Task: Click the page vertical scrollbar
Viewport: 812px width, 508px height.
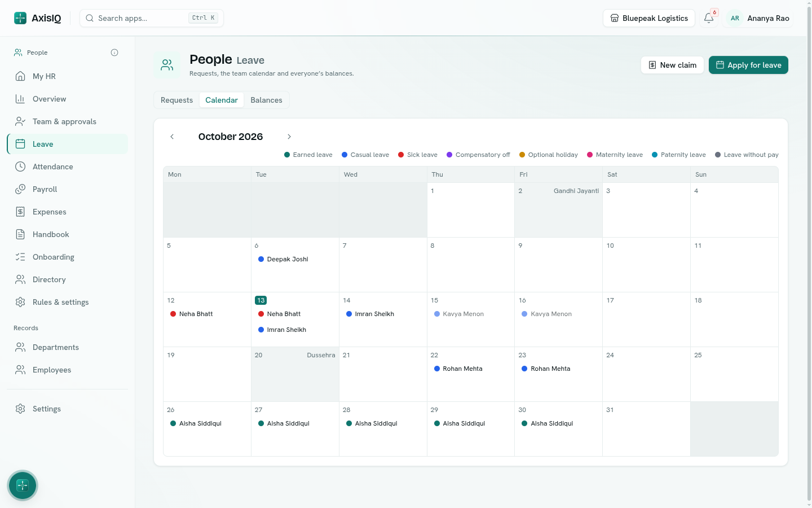Action: (x=809, y=254)
